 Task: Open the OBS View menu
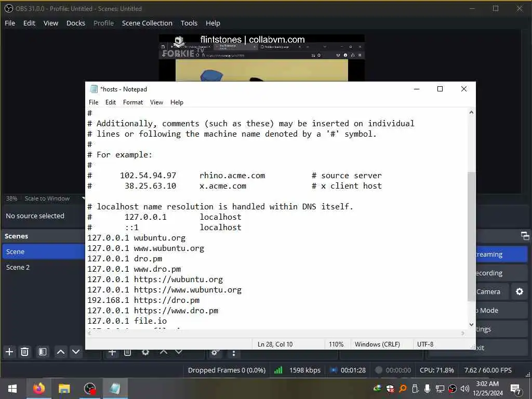50,23
